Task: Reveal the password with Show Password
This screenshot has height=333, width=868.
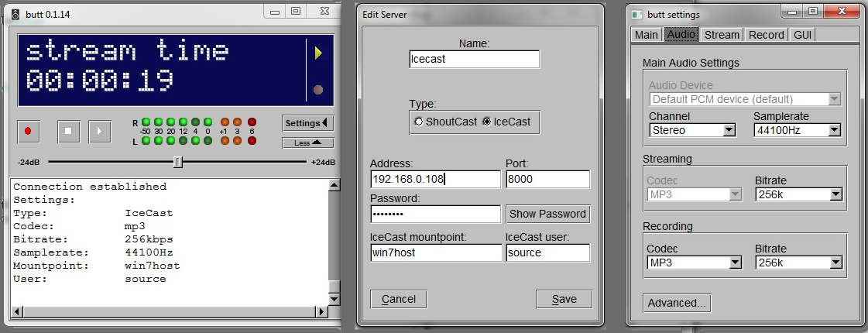Action: (547, 214)
